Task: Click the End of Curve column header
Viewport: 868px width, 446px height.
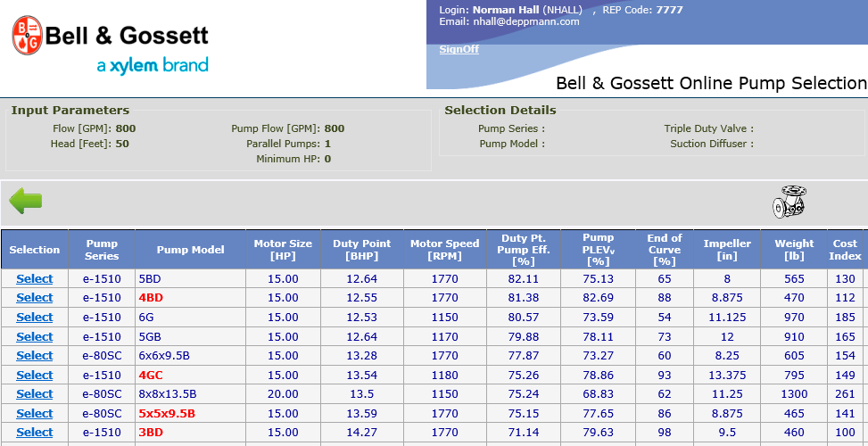Action: (x=665, y=250)
